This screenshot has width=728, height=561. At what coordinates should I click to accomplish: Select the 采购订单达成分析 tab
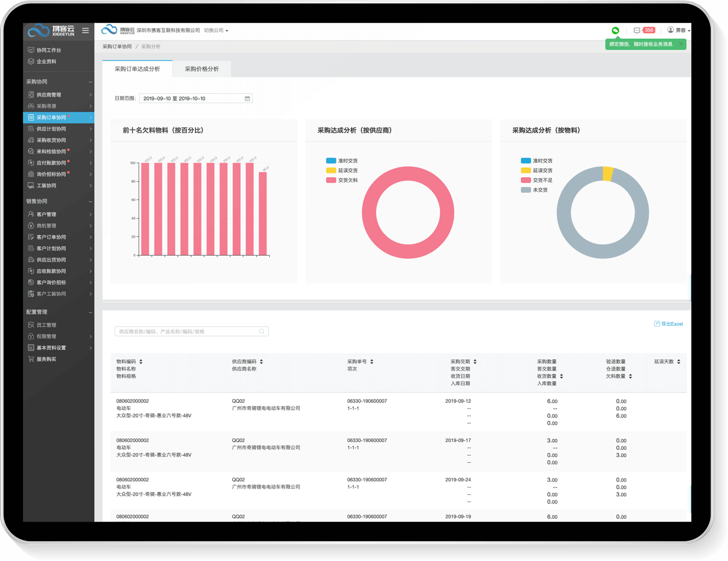(x=137, y=69)
